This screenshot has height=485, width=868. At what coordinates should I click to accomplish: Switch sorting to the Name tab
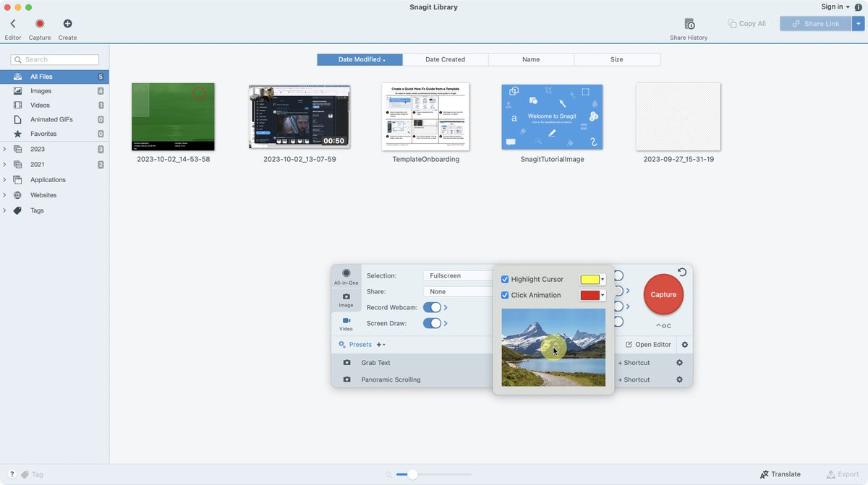click(531, 59)
